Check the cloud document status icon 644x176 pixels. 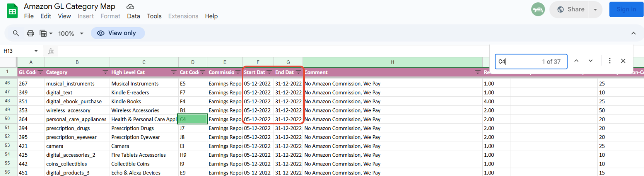tap(130, 6)
